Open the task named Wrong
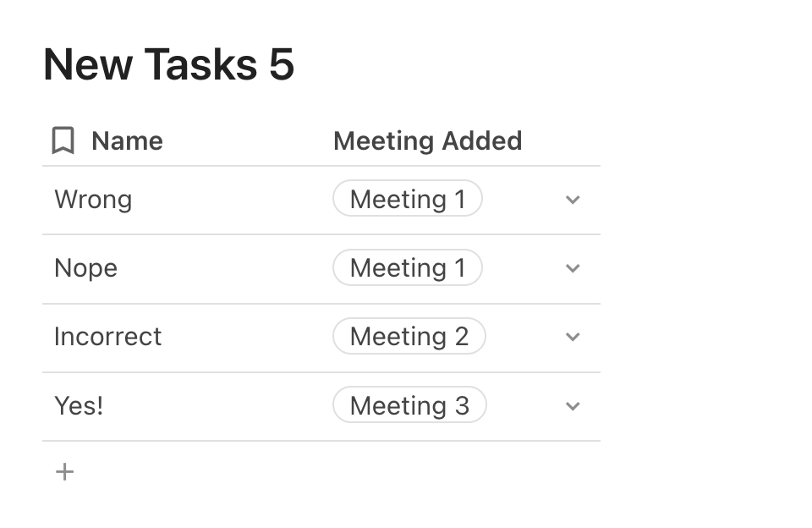812x528 pixels. 93,200
